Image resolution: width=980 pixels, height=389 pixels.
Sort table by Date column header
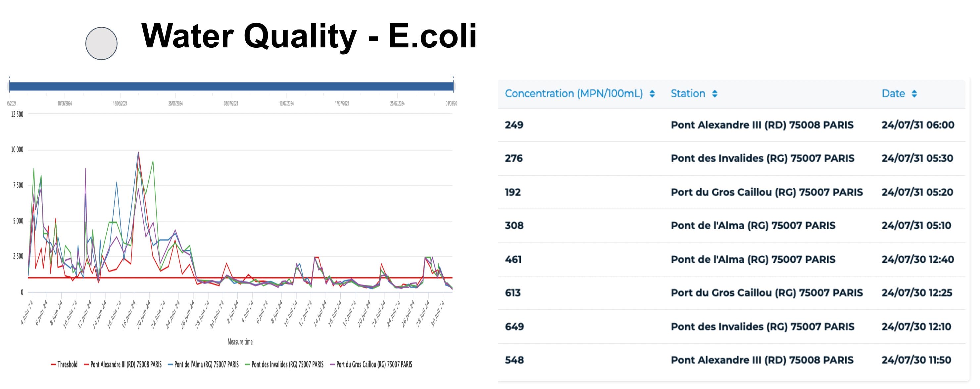click(x=893, y=94)
